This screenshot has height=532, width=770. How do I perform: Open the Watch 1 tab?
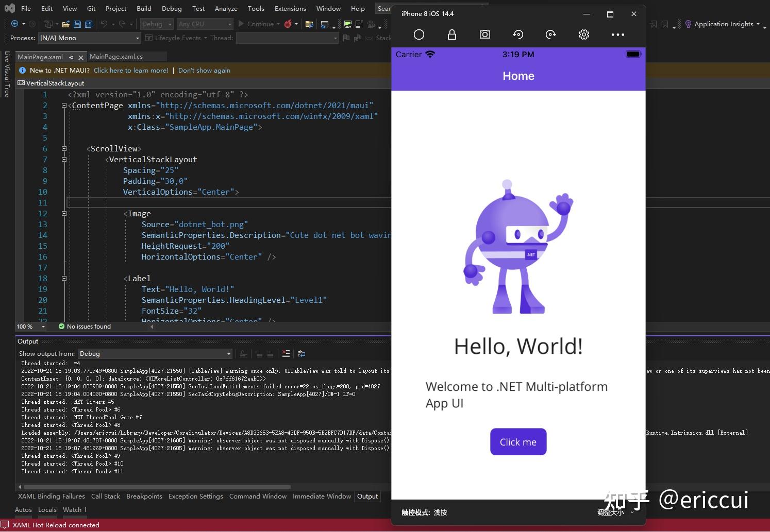tap(75, 510)
